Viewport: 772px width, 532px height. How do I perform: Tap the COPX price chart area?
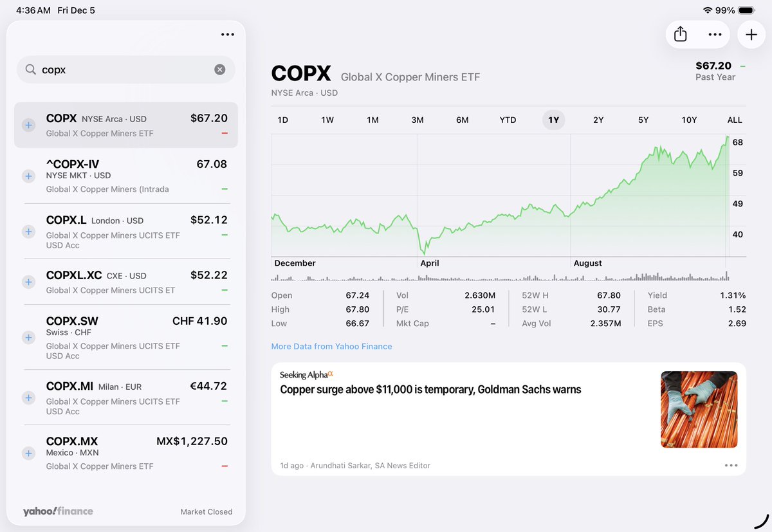click(x=500, y=196)
